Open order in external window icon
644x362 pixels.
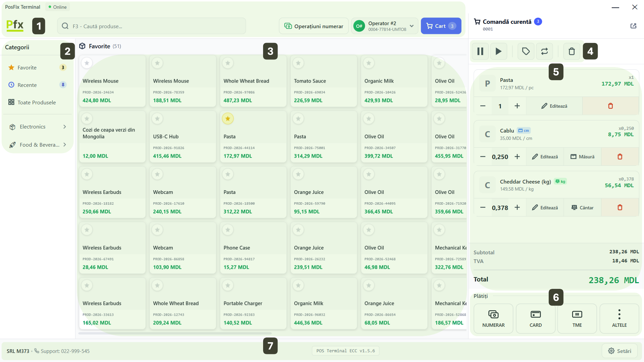point(633,26)
